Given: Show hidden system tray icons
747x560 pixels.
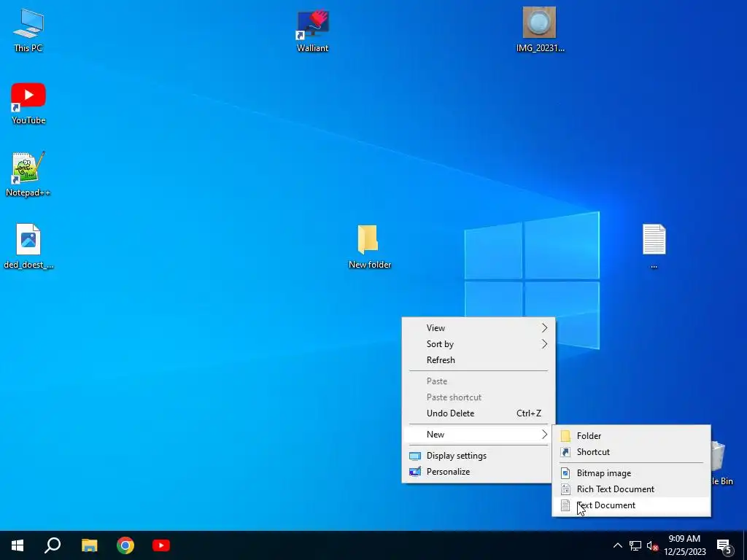Looking at the screenshot, I should click(617, 545).
